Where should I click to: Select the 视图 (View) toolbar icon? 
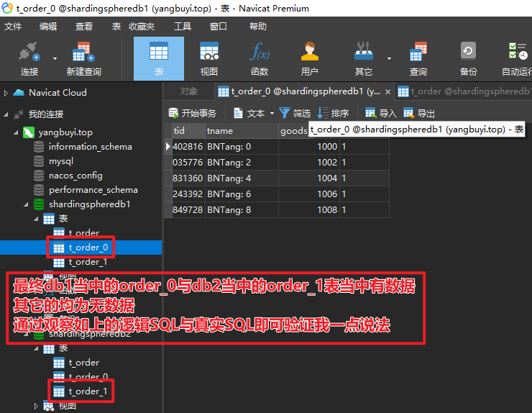click(x=209, y=58)
